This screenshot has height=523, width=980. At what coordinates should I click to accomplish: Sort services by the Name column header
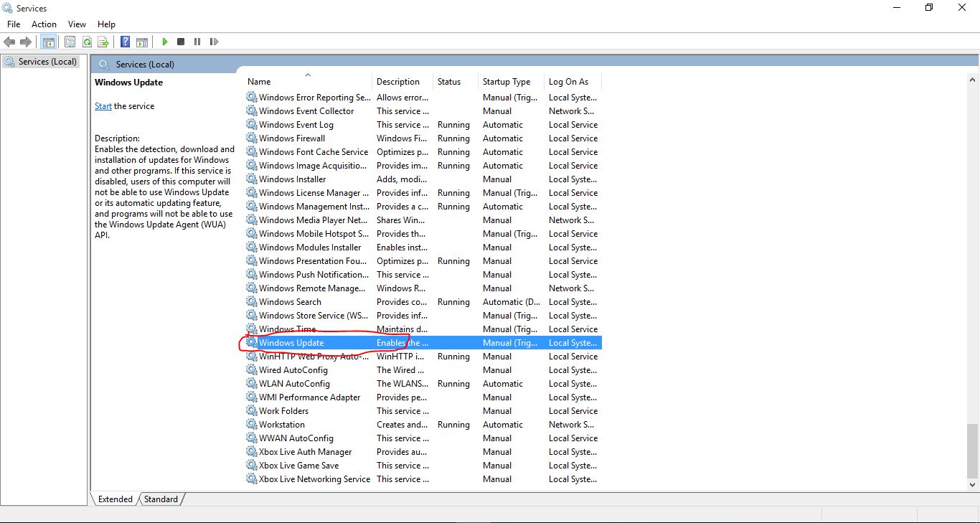pyautogui.click(x=308, y=82)
